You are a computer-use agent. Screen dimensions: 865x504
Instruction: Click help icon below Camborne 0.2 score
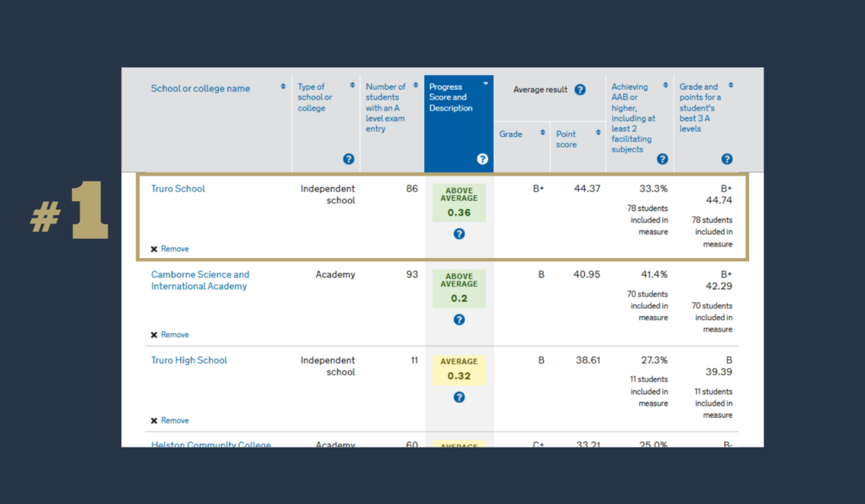(x=459, y=319)
